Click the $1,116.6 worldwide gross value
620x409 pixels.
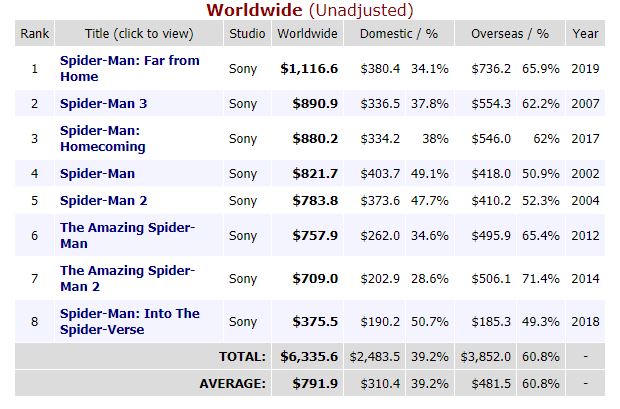tap(311, 68)
